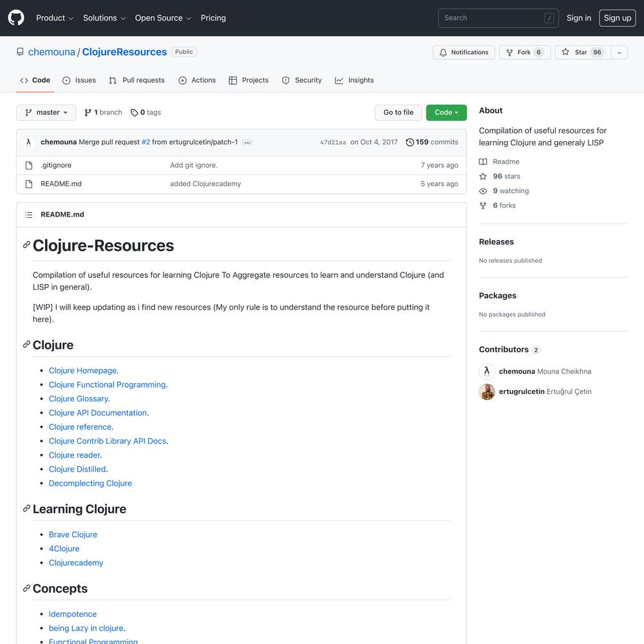Image resolution: width=644 pixels, height=644 pixels.
Task: Open the Idempotence link
Action: pos(73,614)
